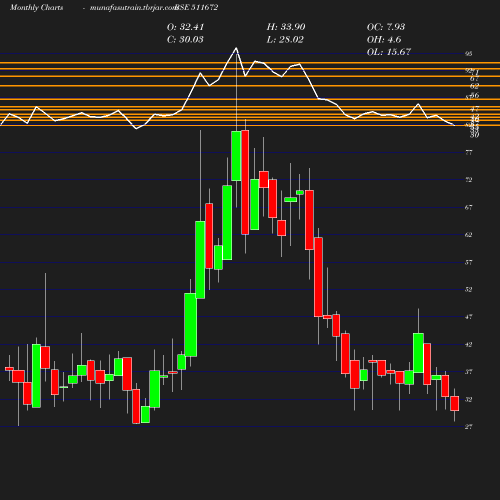Select the low value 'L: 28.02'
500x500 pixels.
coord(285,40)
